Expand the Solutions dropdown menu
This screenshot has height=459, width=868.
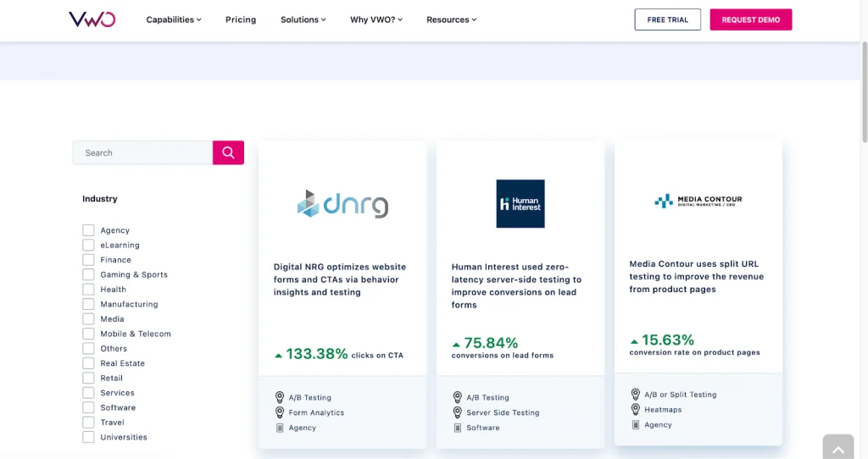click(303, 19)
